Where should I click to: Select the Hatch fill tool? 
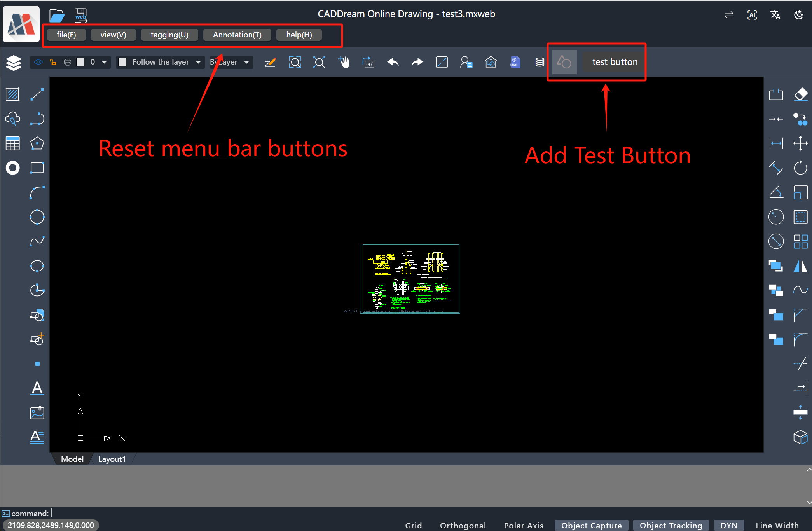[13, 94]
